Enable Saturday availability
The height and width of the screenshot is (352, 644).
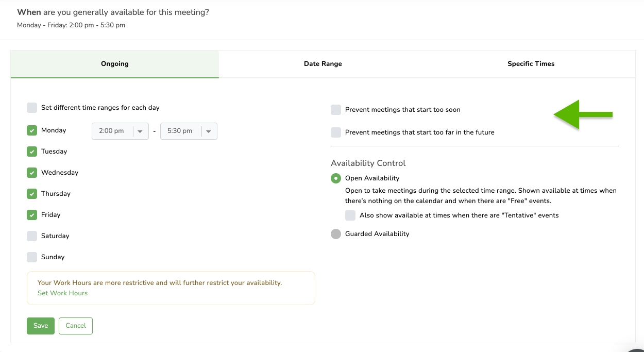coord(32,236)
